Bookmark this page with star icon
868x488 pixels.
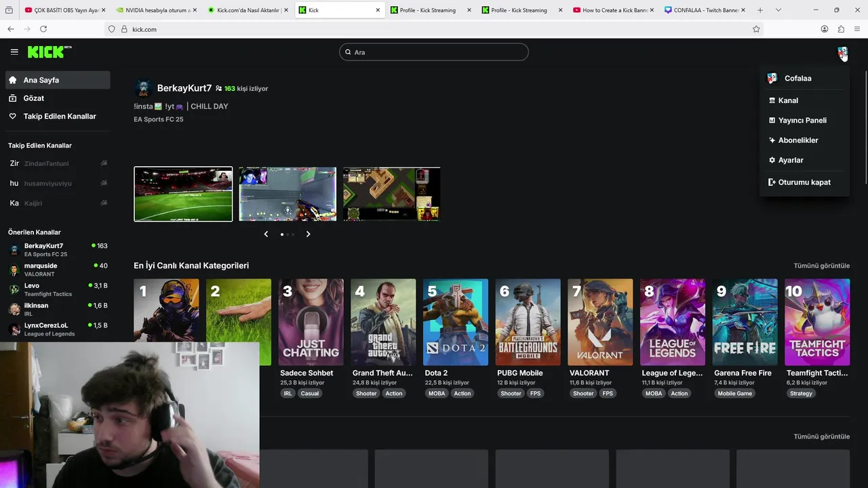pyautogui.click(x=756, y=29)
